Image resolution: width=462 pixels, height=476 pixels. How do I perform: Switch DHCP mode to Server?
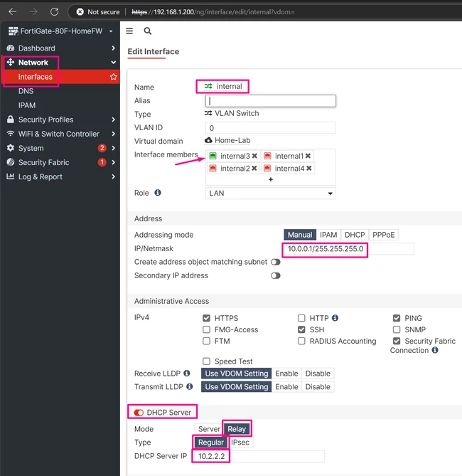209,429
